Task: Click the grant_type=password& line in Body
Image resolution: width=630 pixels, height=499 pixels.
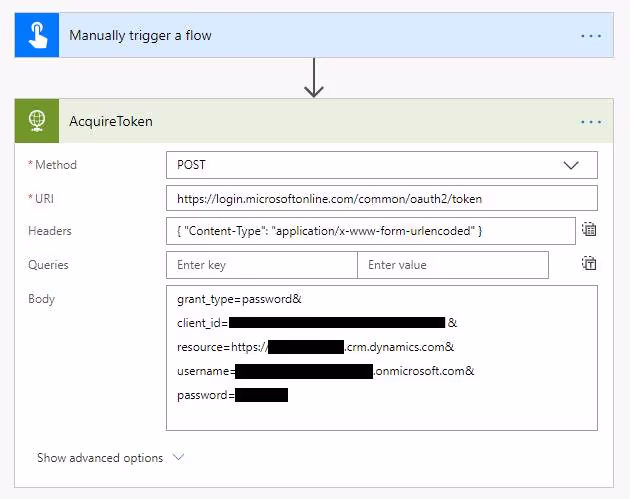Action: click(239, 299)
